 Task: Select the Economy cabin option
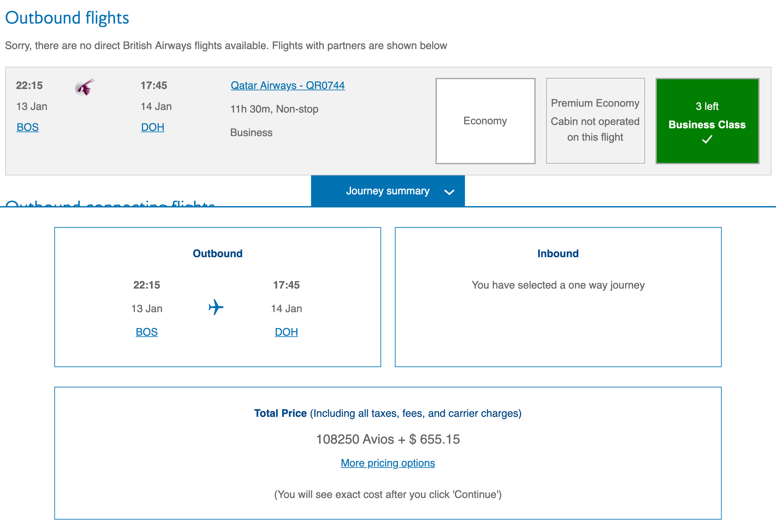point(485,121)
